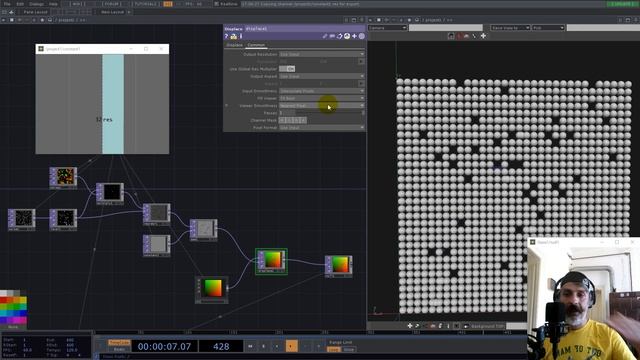The width and height of the screenshot is (640, 360).
Task: Toggle the last Channel Mask button
Action: pos(302,120)
